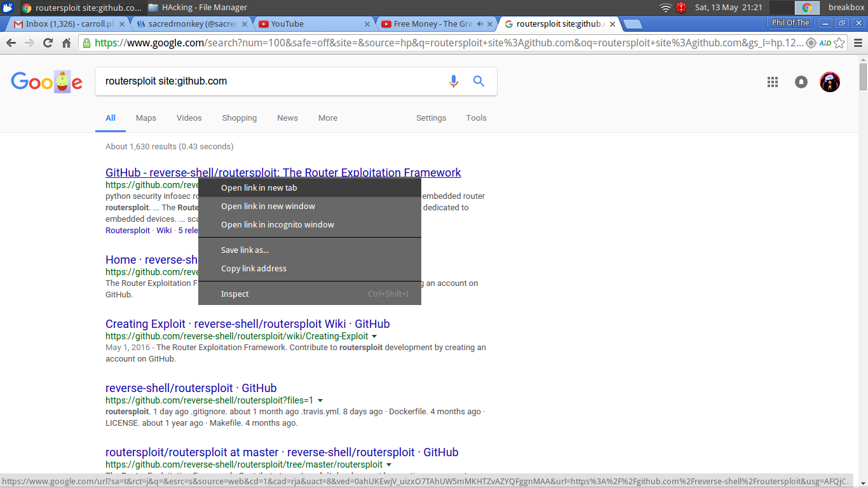
Task: Expand arrow next to routersploit?files=1 URL
Action: [x=320, y=400]
